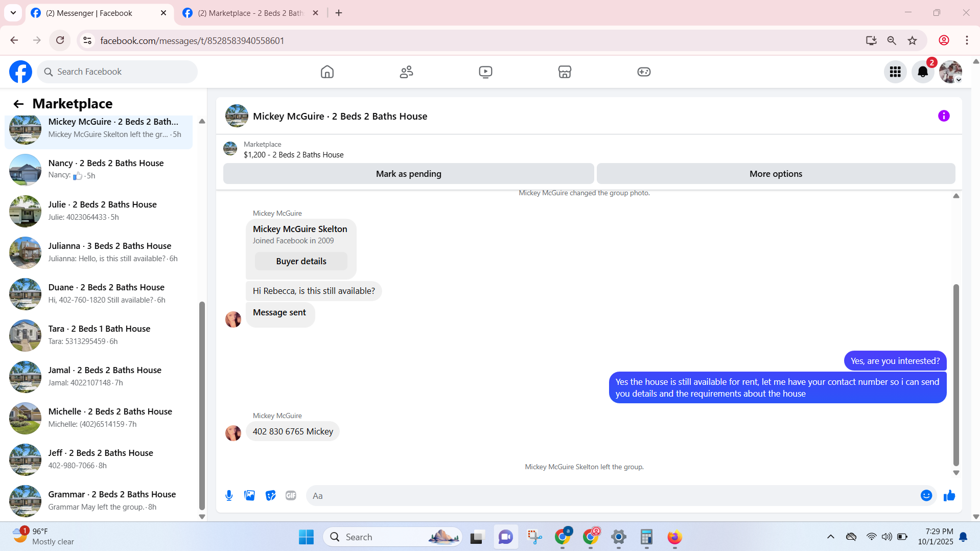Screen dimensions: 980x551
Task: Switch to Marketplace 2 Beds tab
Action: click(250, 13)
